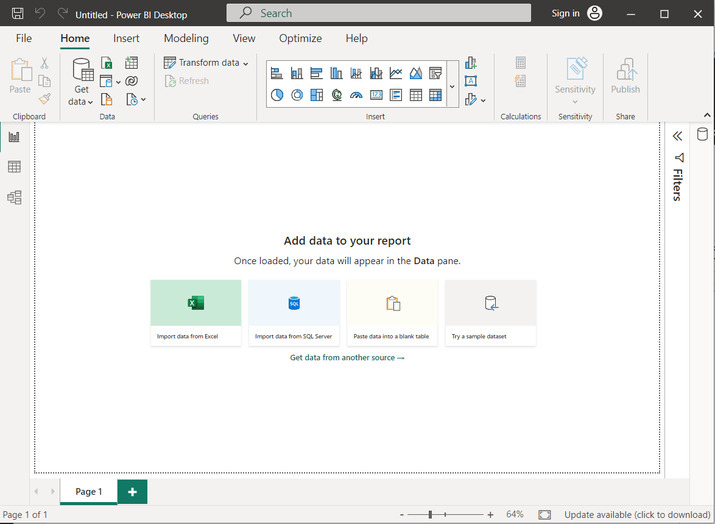Open the Transform data dropdown
The width and height of the screenshot is (715, 524).
click(x=206, y=62)
